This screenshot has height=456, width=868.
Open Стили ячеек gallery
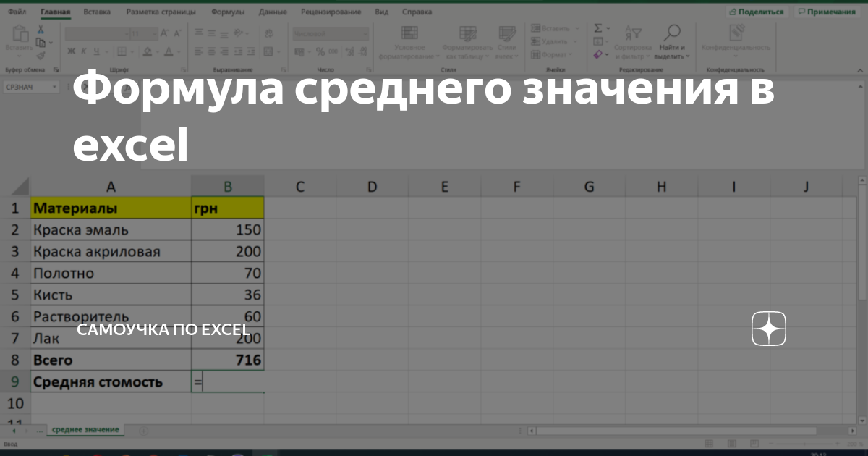coord(507,42)
